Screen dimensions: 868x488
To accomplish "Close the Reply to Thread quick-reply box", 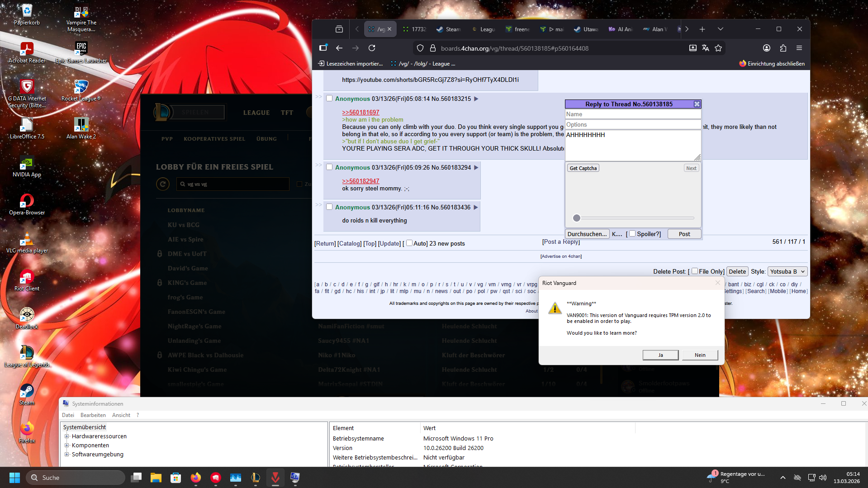I will click(x=697, y=104).
